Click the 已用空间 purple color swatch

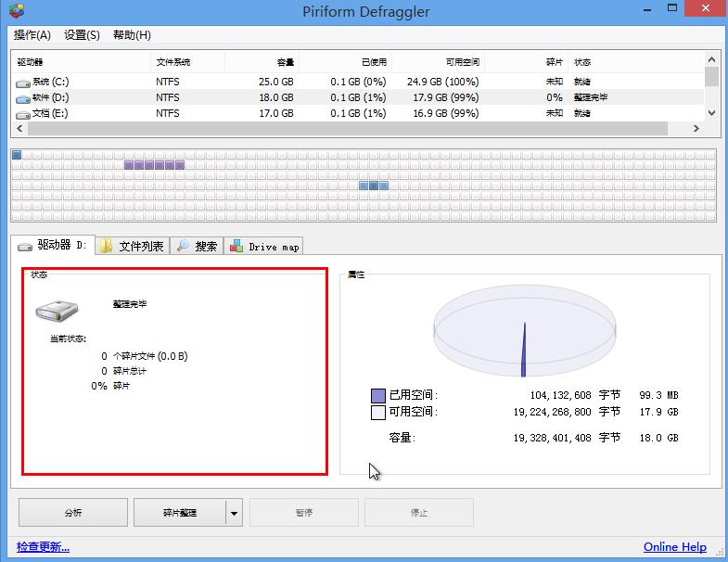(x=378, y=396)
